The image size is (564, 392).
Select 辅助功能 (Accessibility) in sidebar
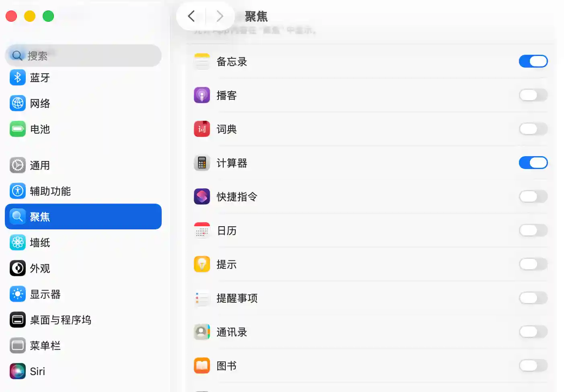click(x=51, y=191)
